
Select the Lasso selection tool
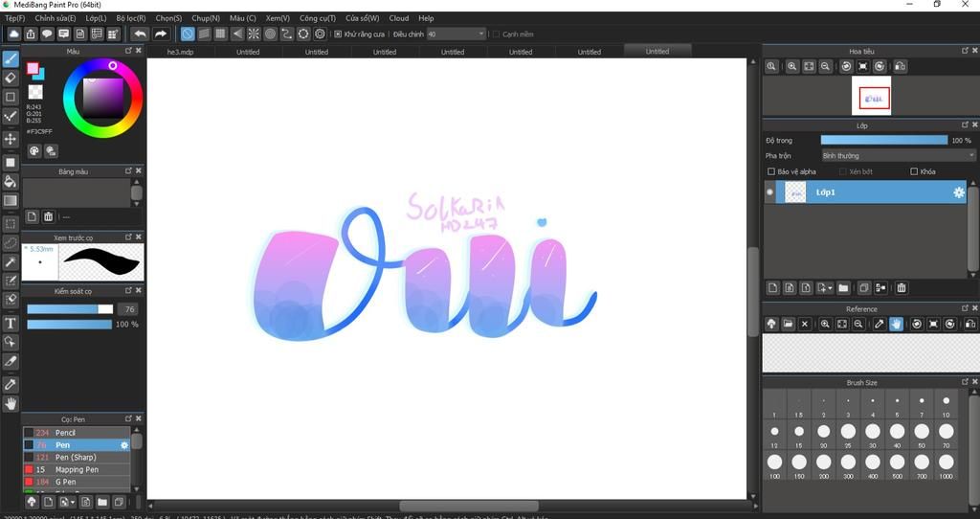(11, 242)
